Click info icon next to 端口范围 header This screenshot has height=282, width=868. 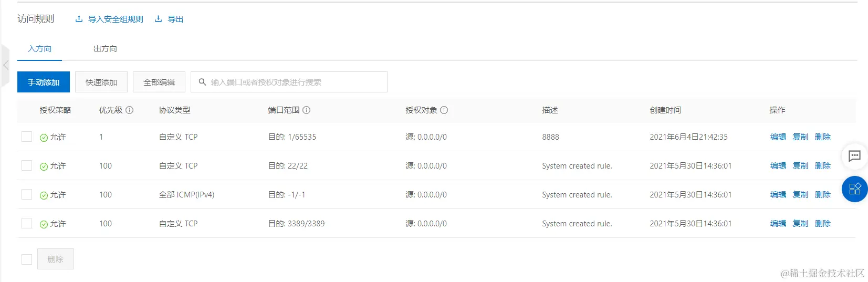pyautogui.click(x=307, y=110)
